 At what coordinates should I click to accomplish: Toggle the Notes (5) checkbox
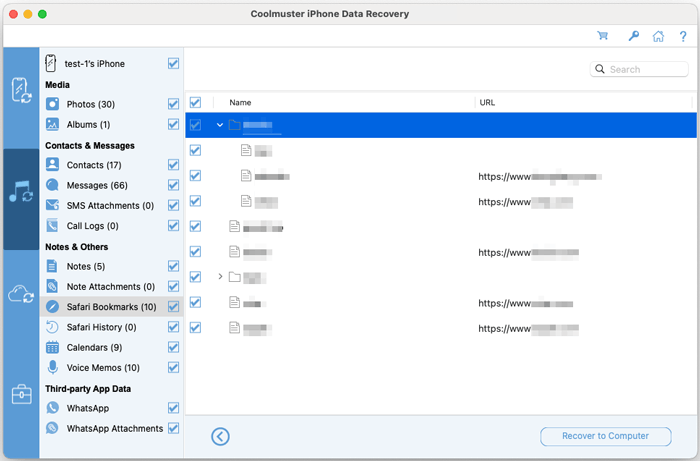(x=173, y=266)
